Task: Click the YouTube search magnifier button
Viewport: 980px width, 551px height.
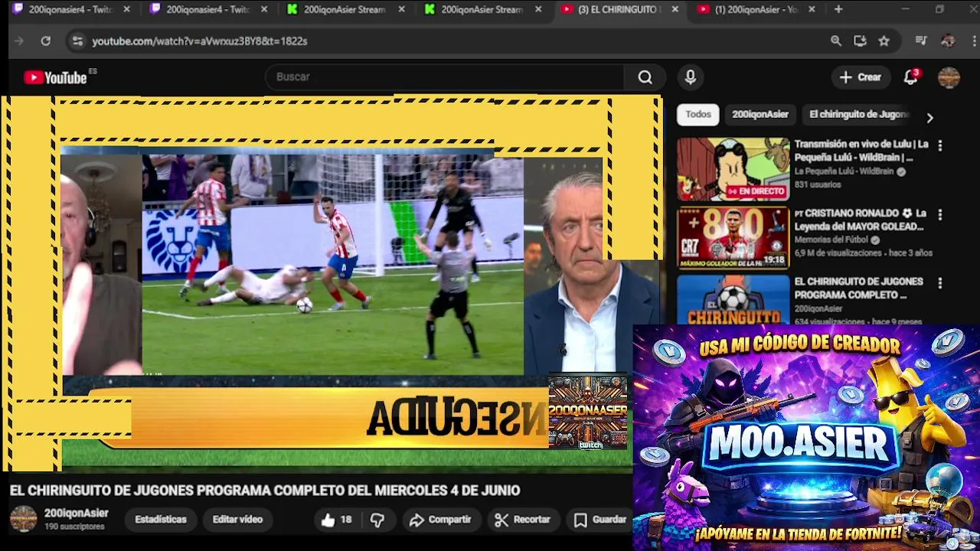Action: click(x=645, y=77)
